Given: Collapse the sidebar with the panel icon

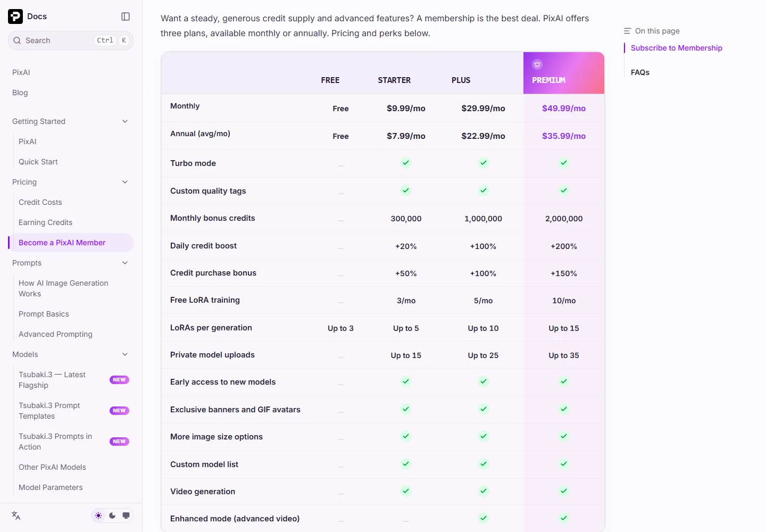Looking at the screenshot, I should point(126,16).
